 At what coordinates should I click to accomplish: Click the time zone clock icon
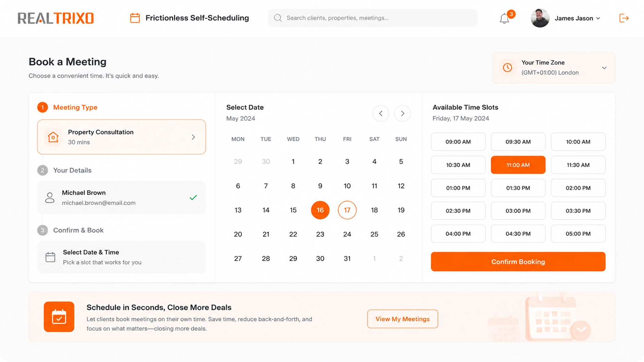(507, 67)
